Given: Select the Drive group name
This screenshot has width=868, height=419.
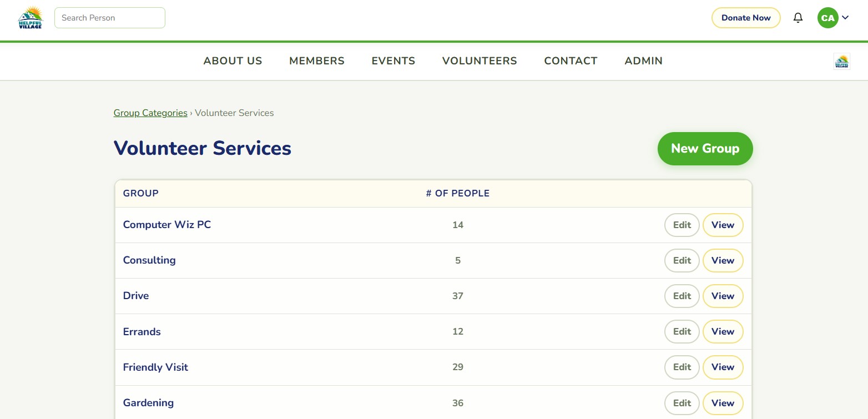Looking at the screenshot, I should pyautogui.click(x=136, y=296).
